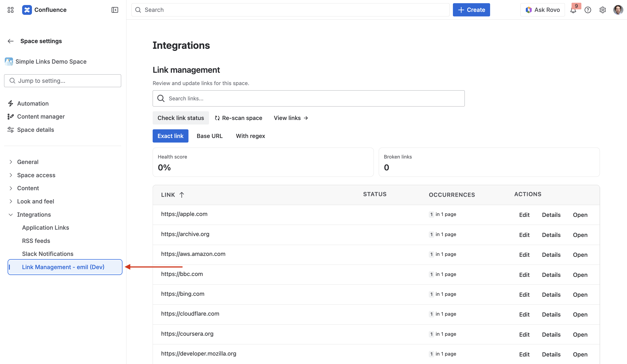627x364 pixels.
Task: Click the Confluence logo icon
Action: [x=27, y=10]
